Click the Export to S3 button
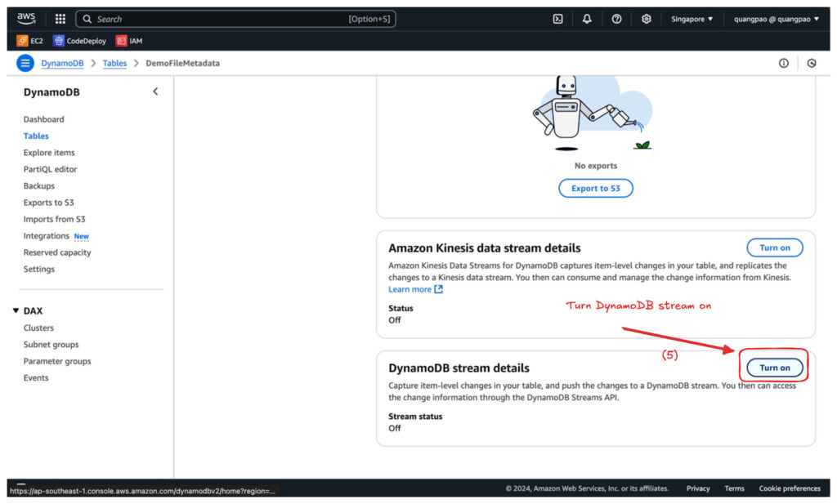Viewport: 837px width, 504px height. [596, 188]
